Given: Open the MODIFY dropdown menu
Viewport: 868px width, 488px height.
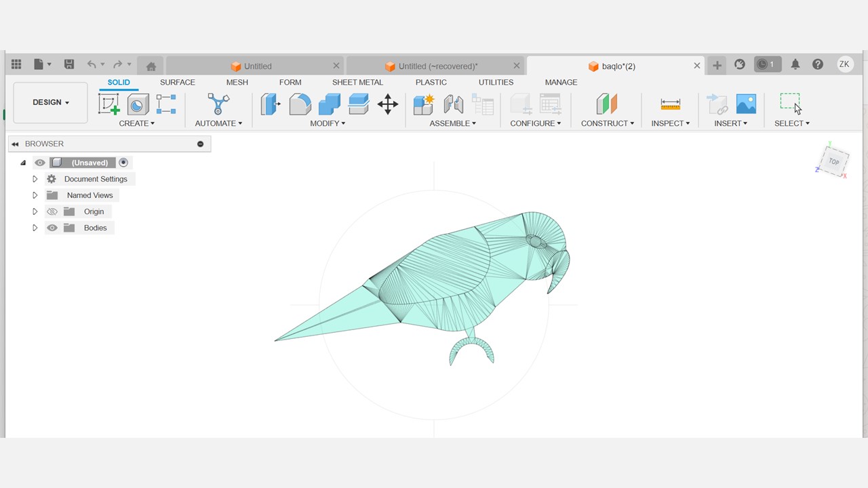Looking at the screenshot, I should (x=328, y=123).
